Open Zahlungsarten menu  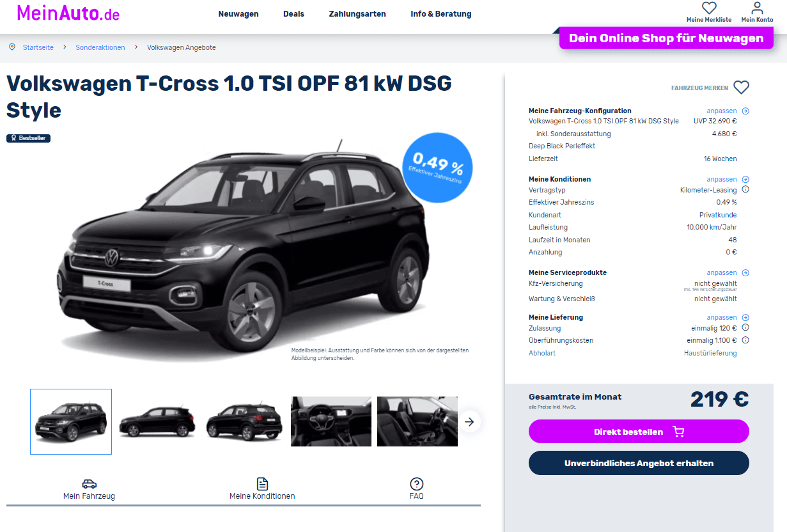[357, 14]
